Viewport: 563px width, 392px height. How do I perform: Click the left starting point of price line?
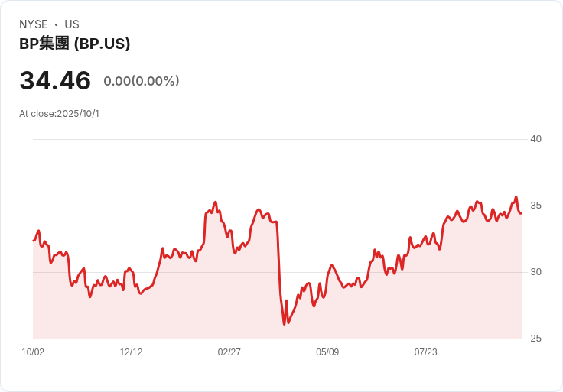tap(34, 240)
